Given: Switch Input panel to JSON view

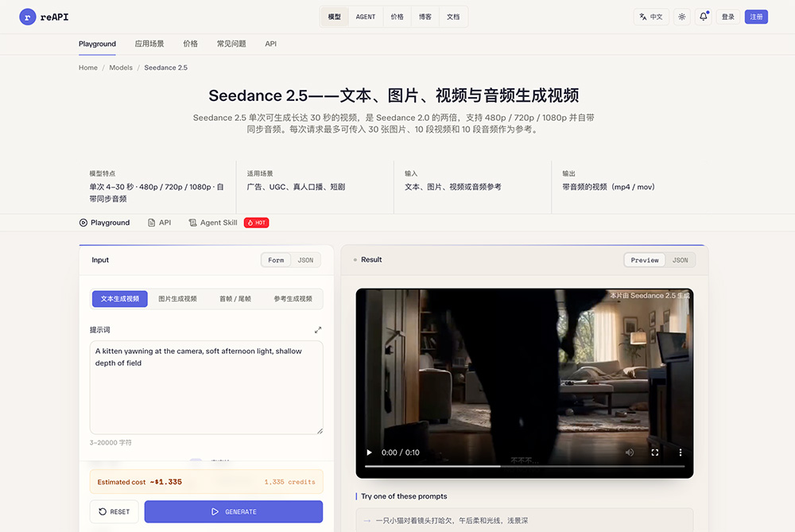Looking at the screenshot, I should coord(305,260).
